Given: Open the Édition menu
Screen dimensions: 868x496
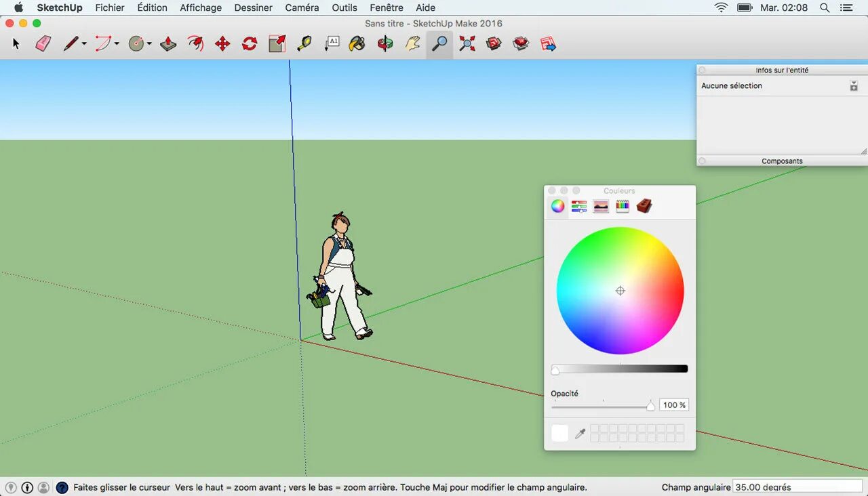Looking at the screenshot, I should tap(152, 7).
